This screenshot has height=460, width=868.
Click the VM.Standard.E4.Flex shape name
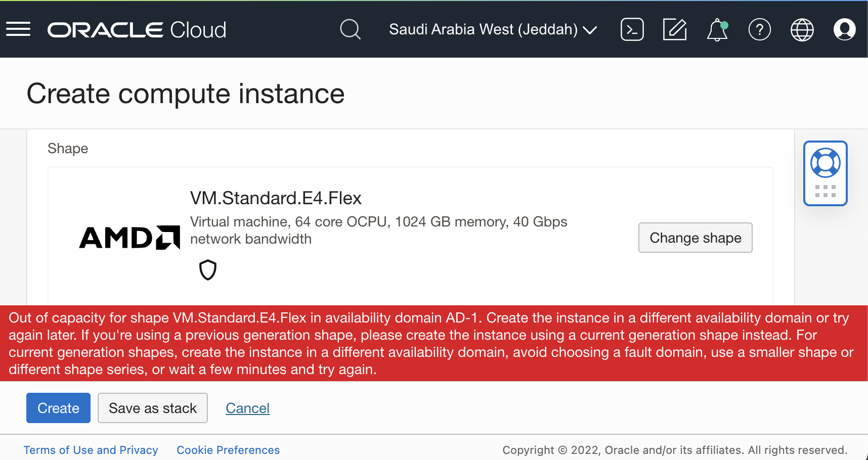tap(276, 198)
